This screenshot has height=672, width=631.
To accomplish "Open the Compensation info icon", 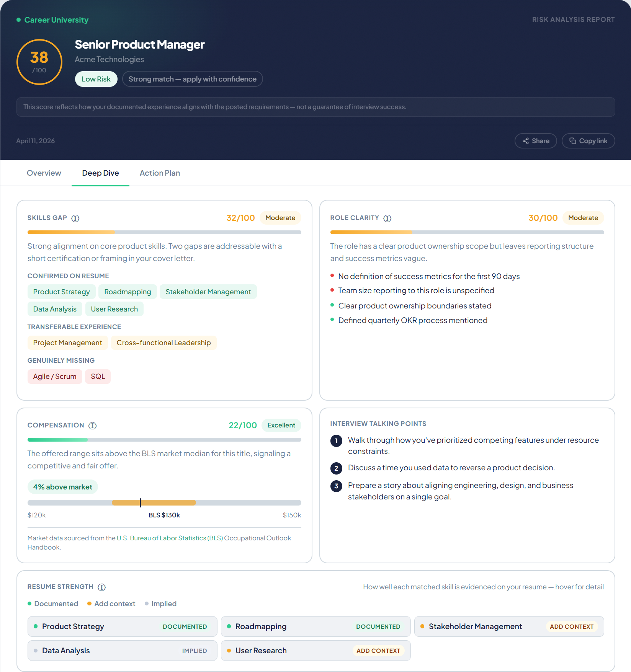I will [93, 426].
